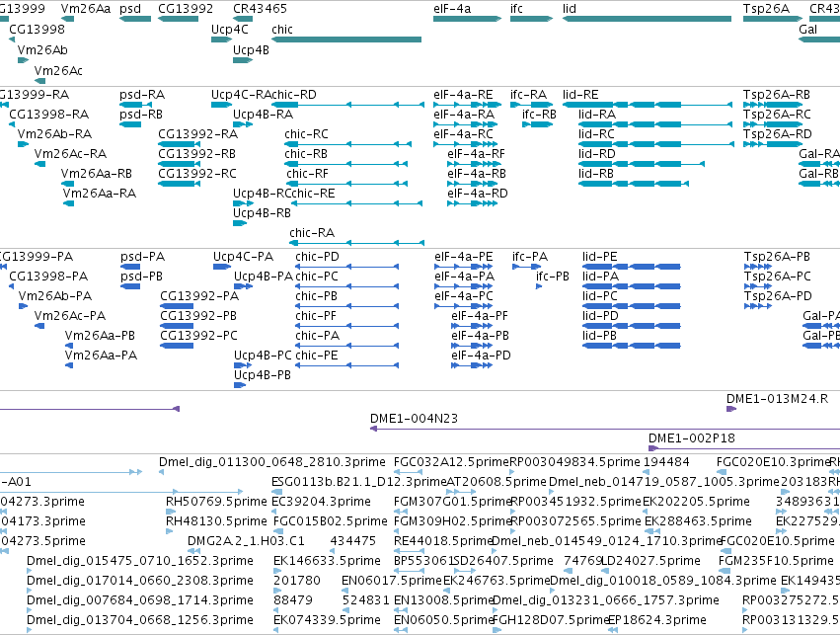Select EST RH50769.5prime
This screenshot has width=840, height=635.
pos(216,502)
